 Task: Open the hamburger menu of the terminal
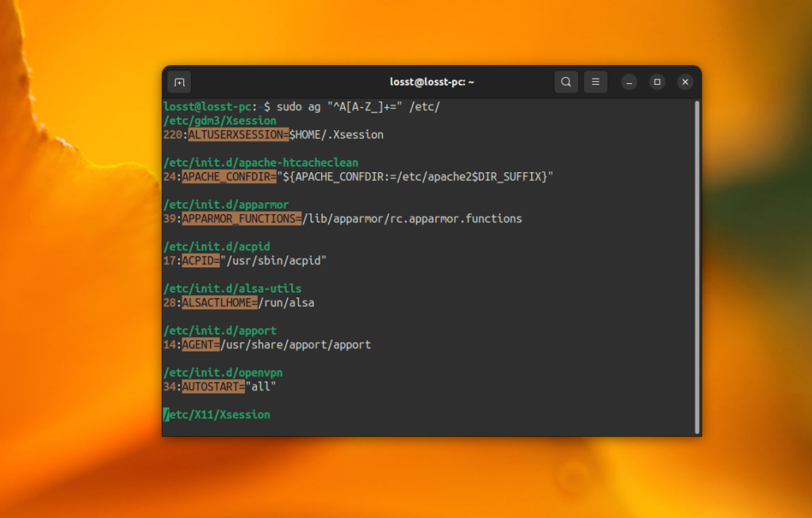594,82
